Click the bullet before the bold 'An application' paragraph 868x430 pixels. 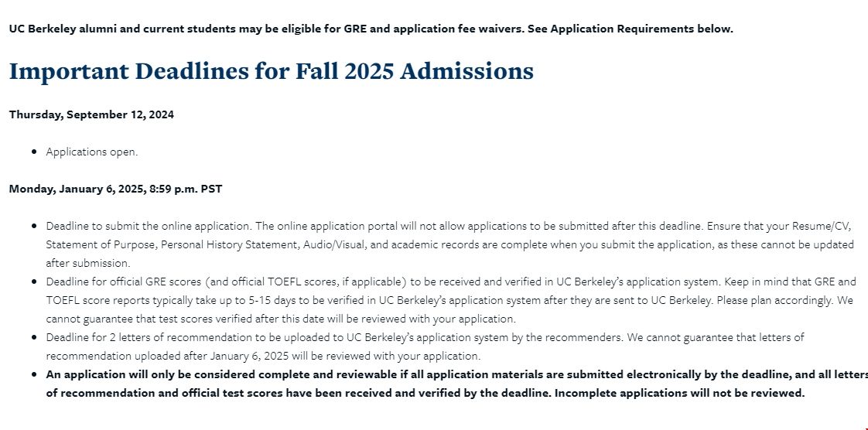click(x=35, y=374)
